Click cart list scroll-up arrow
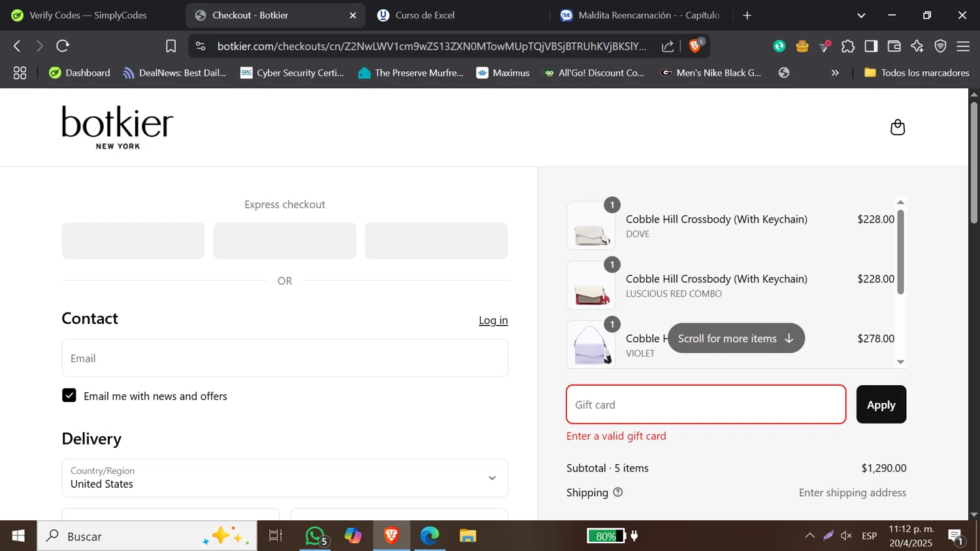This screenshot has width=980, height=551. point(900,202)
